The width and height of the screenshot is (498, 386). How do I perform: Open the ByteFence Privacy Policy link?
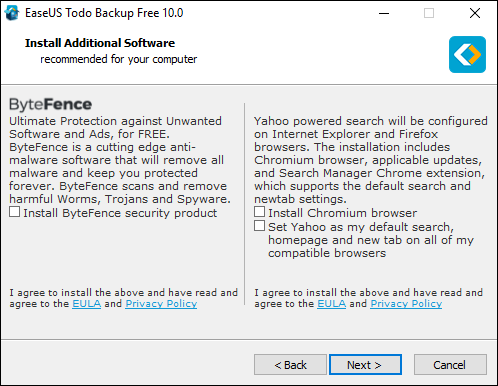(161, 304)
